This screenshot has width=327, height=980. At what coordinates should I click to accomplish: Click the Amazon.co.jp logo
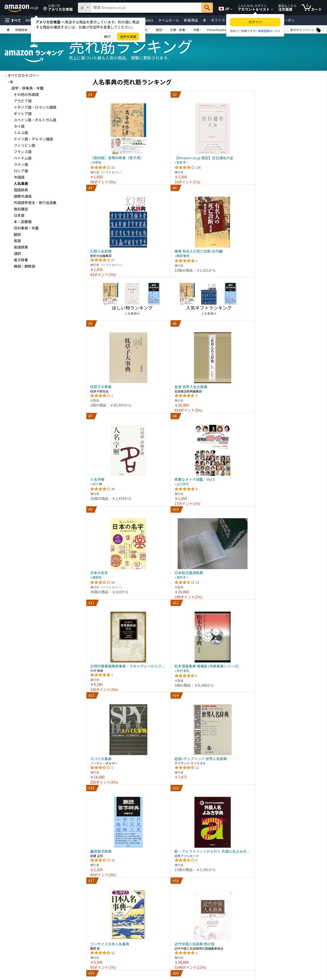[21, 8]
